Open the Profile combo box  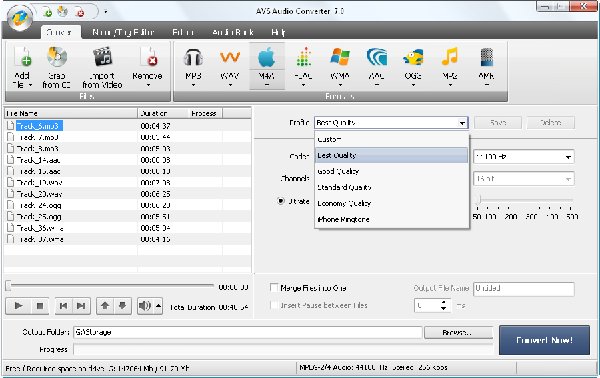pos(391,123)
